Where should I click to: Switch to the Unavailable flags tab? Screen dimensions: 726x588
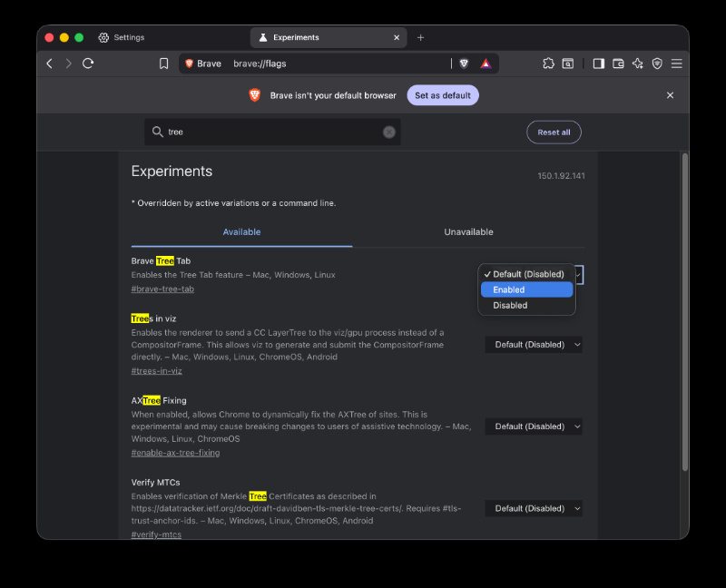tap(468, 232)
